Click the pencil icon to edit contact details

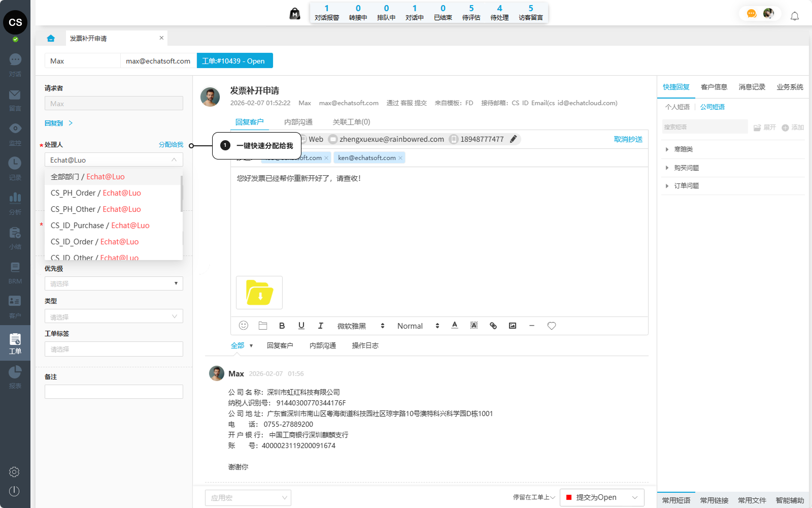tap(514, 139)
